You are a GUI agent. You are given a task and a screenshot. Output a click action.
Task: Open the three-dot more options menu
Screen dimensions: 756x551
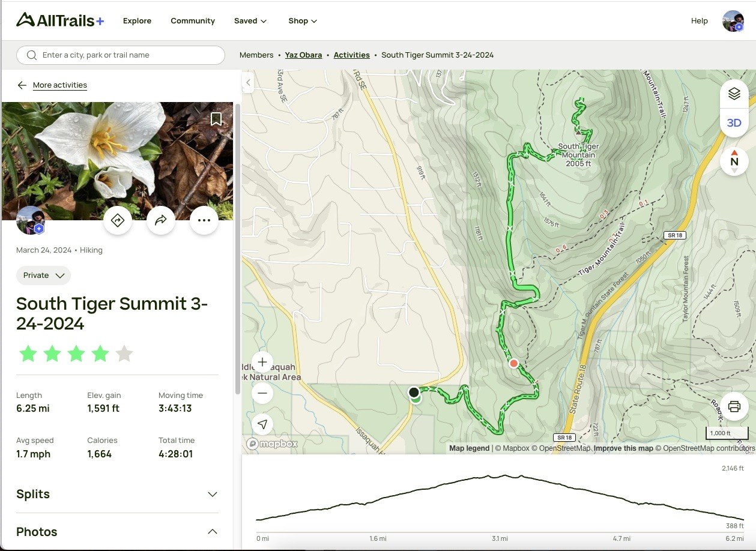click(204, 220)
